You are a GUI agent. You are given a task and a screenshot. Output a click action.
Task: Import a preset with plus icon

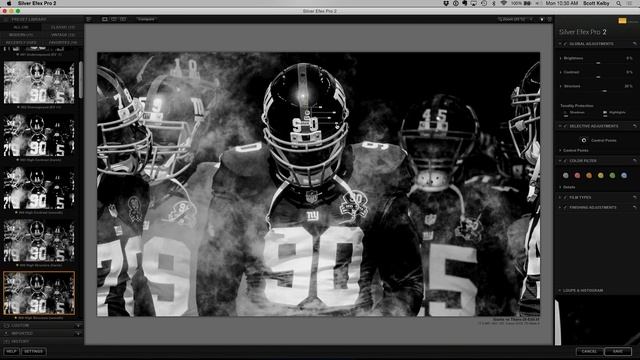click(78, 333)
